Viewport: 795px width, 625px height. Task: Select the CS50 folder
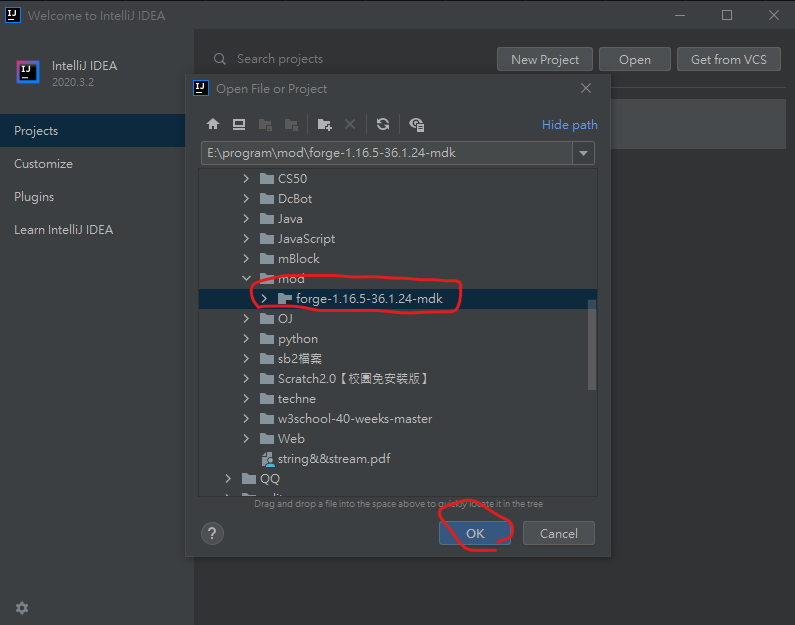[293, 178]
